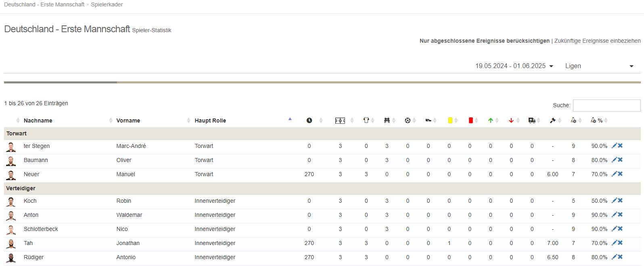Image resolution: width=644 pixels, height=266 pixels.
Task: Sort table by minutes played clock icon
Action: pos(309,121)
